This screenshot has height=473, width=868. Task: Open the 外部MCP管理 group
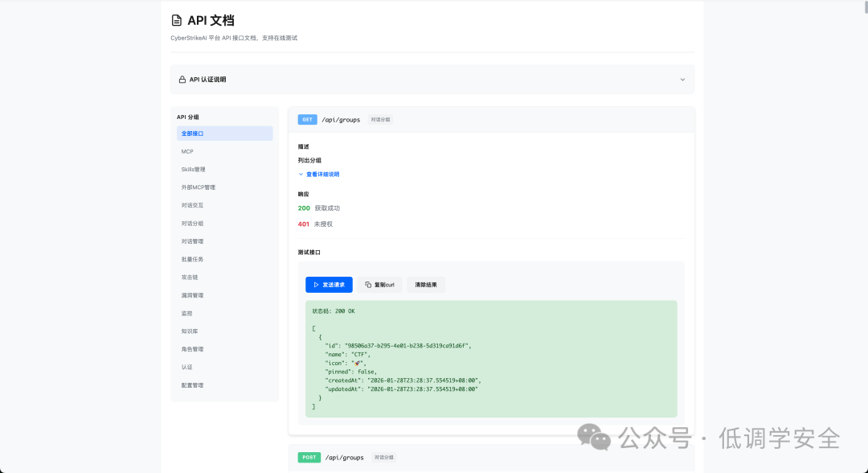pos(225,187)
